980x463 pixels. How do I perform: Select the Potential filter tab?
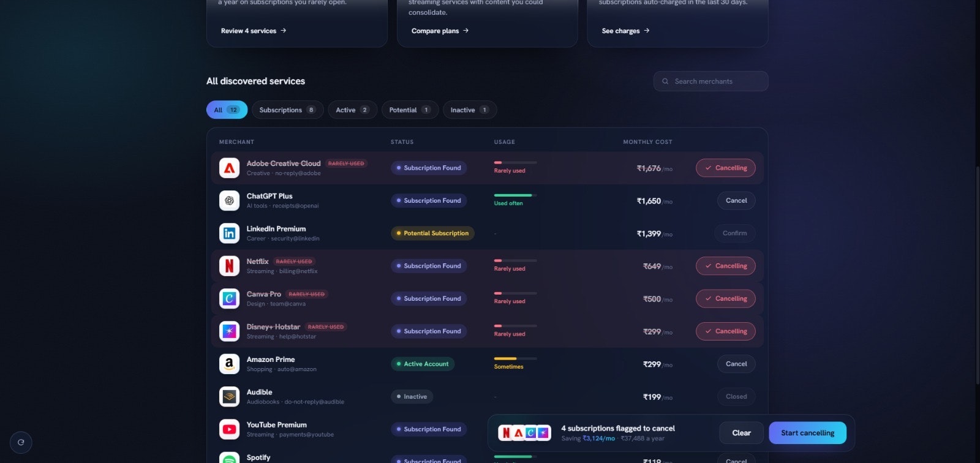(410, 110)
